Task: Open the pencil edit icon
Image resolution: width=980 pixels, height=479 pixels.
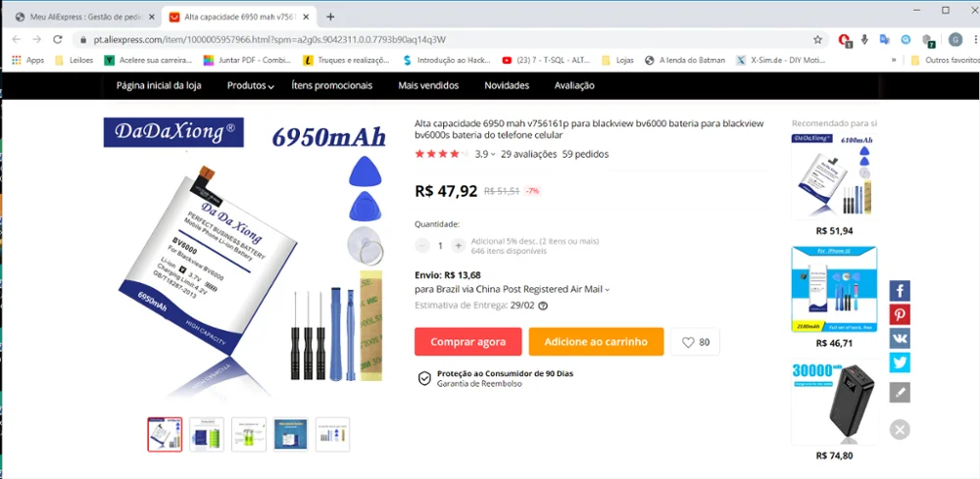Action: 900,392
